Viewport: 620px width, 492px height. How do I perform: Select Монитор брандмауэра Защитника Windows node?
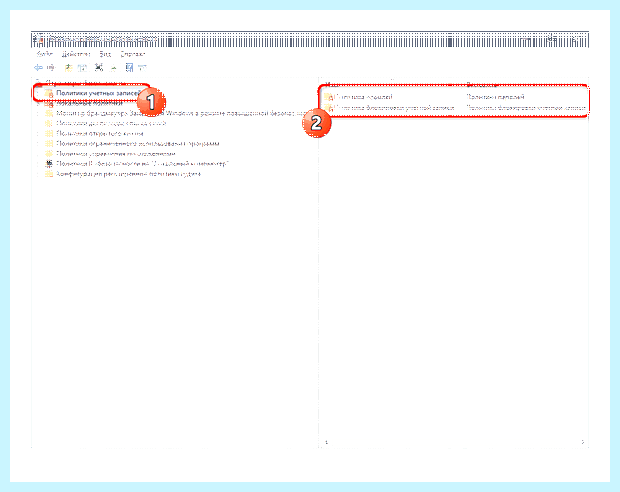point(182,113)
